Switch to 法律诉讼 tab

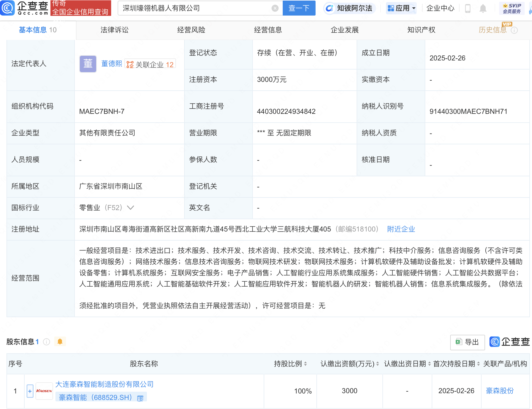(x=114, y=30)
